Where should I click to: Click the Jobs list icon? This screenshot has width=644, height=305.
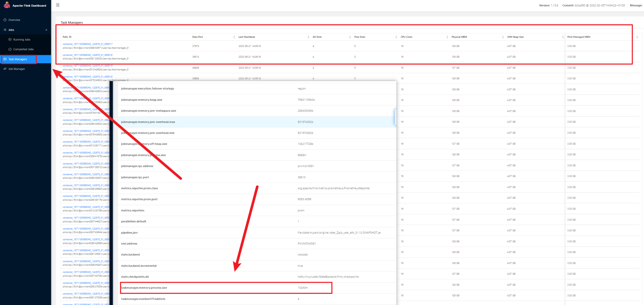pyautogui.click(x=5, y=30)
